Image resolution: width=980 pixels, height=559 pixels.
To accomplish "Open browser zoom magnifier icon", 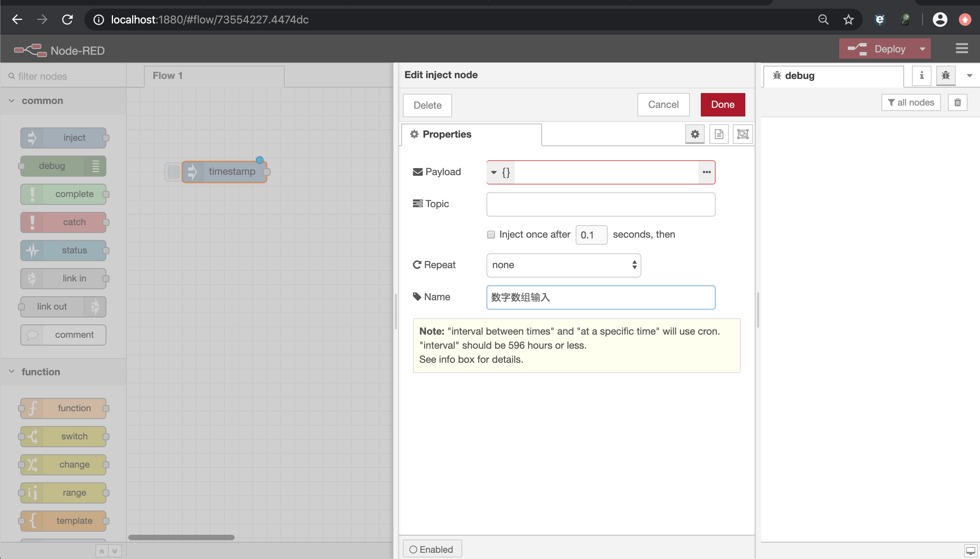I will tap(823, 20).
